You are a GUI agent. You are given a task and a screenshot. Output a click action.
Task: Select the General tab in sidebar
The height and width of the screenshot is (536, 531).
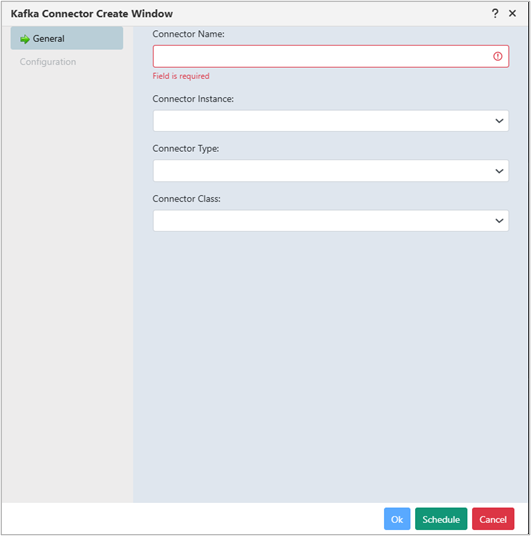coord(67,38)
